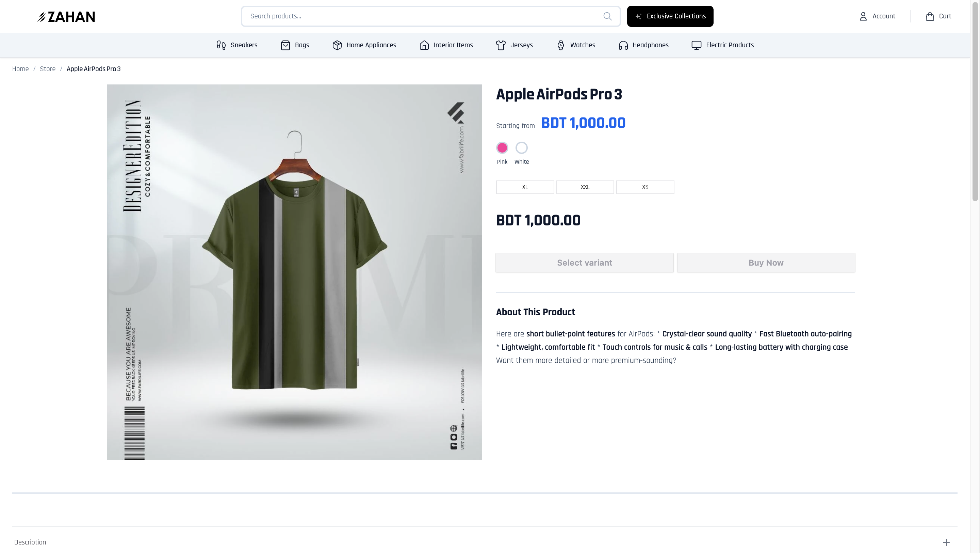This screenshot has height=553, width=980.
Task: Select the XL size option
Action: tap(525, 187)
